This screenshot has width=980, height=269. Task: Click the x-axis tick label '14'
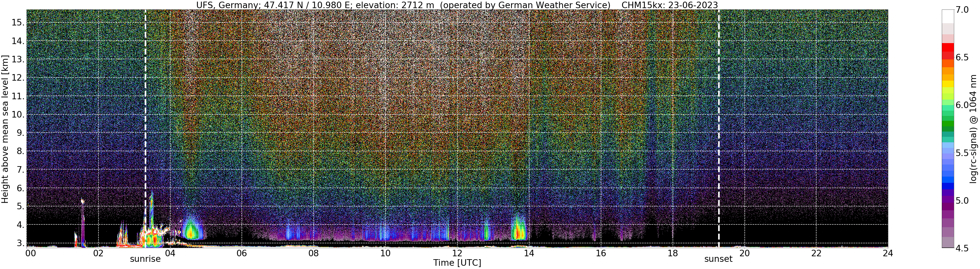click(529, 253)
